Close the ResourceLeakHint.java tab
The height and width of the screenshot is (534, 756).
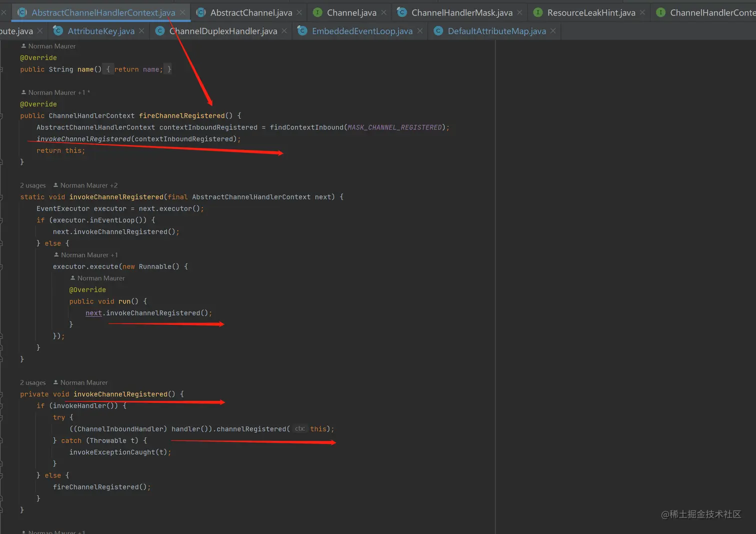[x=642, y=12]
